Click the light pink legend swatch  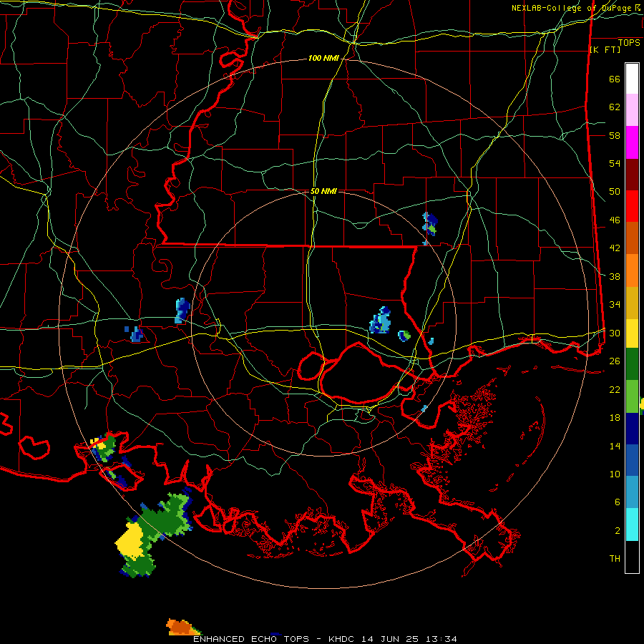(632, 110)
